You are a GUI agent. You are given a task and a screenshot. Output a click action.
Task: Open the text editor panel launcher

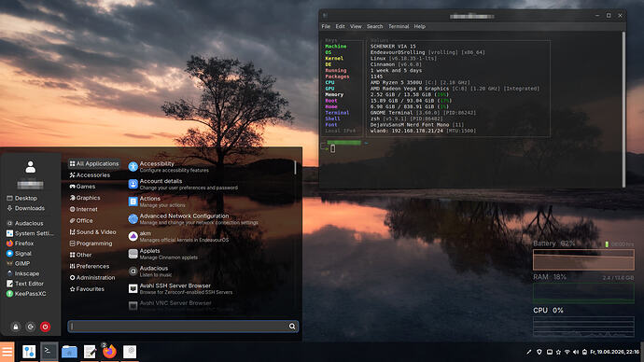point(90,352)
